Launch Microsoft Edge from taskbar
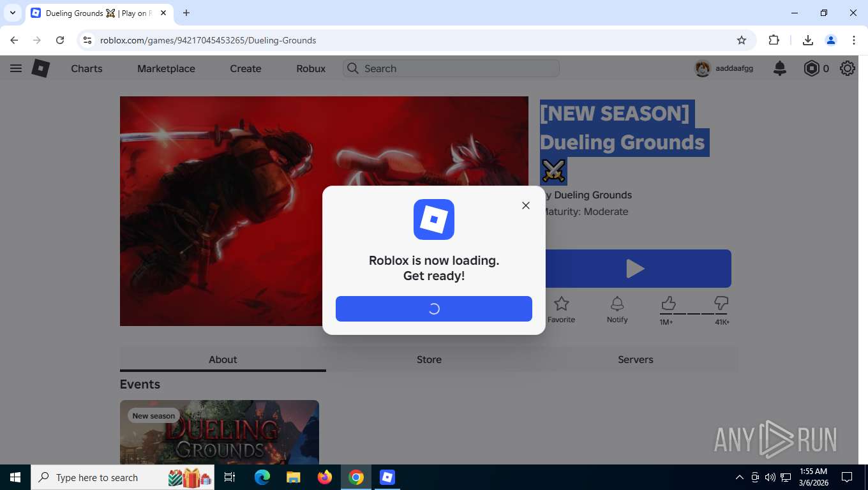This screenshot has width=868, height=490. coord(262,477)
